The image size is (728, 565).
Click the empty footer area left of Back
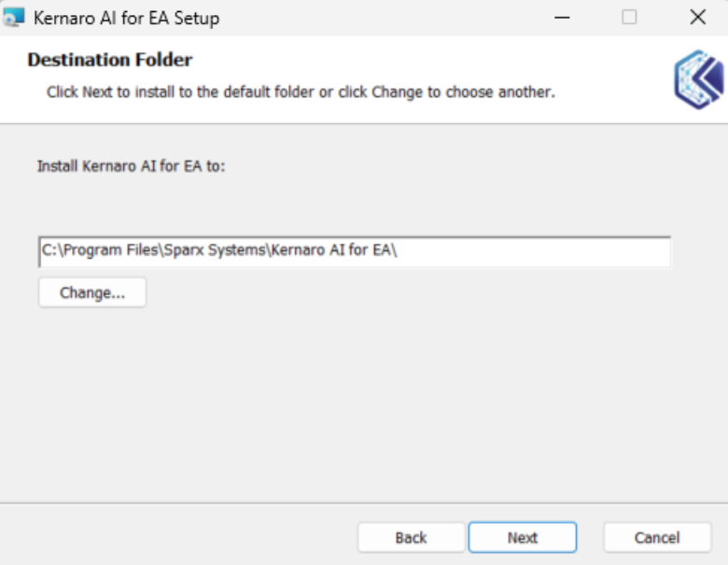coord(177,537)
